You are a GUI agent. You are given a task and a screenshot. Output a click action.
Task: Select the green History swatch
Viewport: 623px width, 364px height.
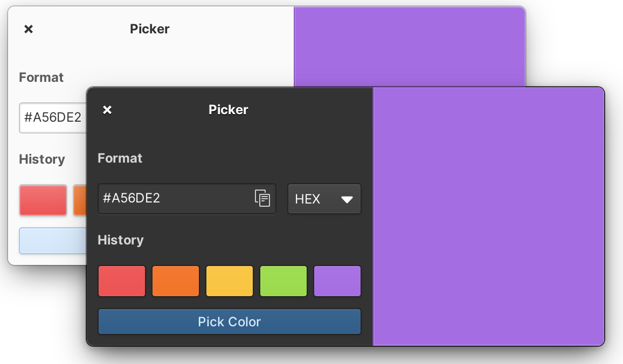point(283,281)
